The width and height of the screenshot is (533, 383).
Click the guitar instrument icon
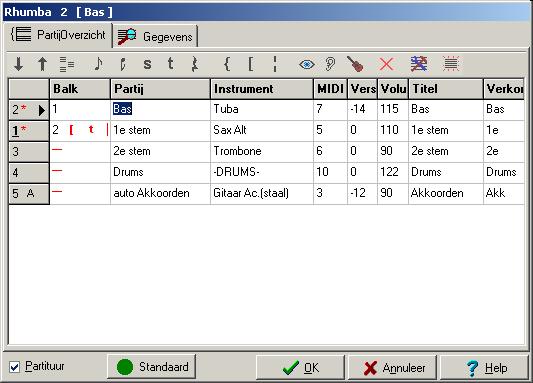tap(355, 64)
